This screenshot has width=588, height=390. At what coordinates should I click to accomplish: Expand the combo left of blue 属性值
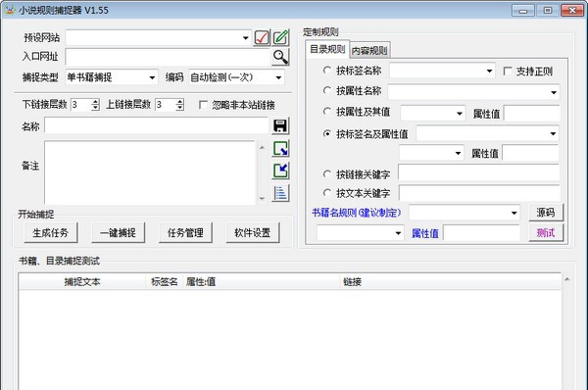click(x=398, y=233)
